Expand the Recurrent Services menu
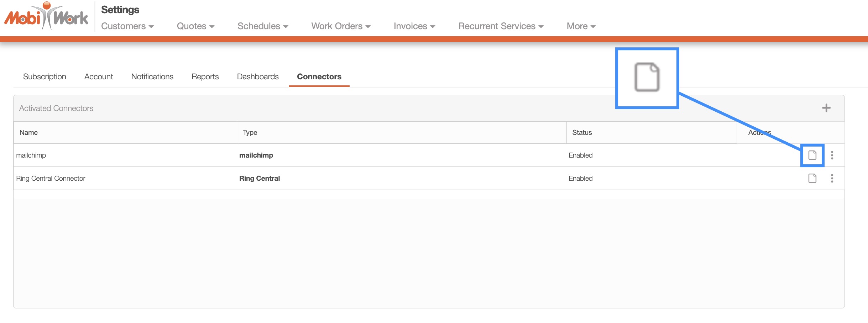The height and width of the screenshot is (323, 868). tap(501, 26)
